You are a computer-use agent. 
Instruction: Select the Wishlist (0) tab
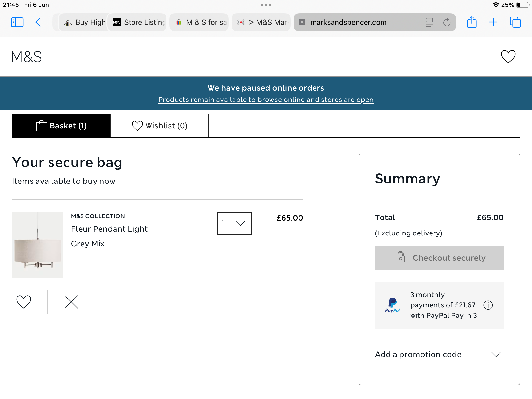coord(160,126)
